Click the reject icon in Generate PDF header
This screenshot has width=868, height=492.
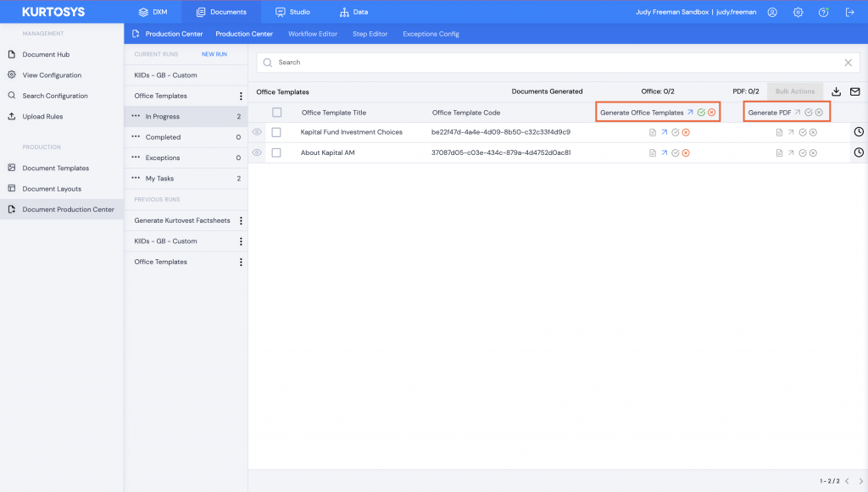coord(820,113)
